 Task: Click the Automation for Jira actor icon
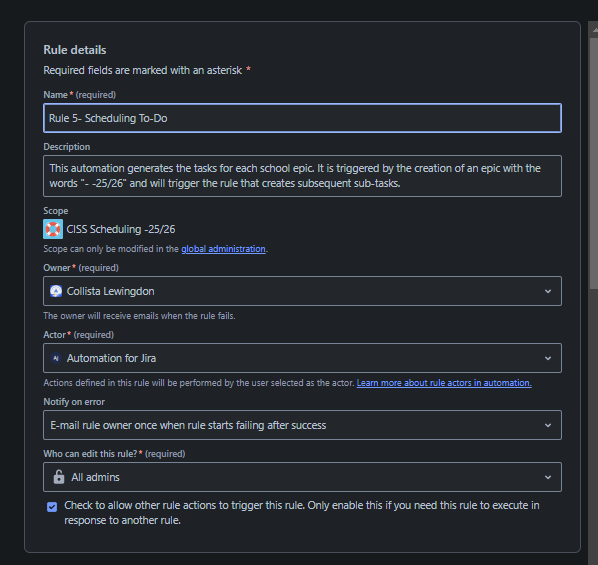[56, 358]
